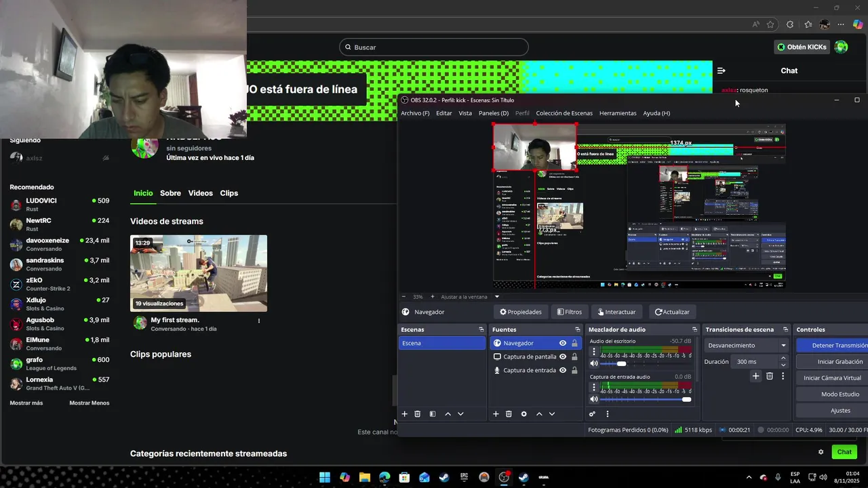Increase transition duration with up arrow
The width and height of the screenshot is (868, 488).
tap(783, 359)
